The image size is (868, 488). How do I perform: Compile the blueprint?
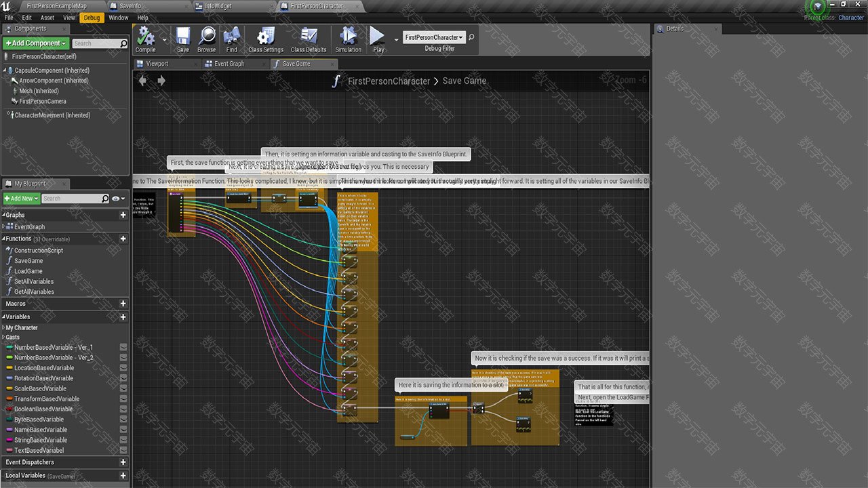click(145, 39)
